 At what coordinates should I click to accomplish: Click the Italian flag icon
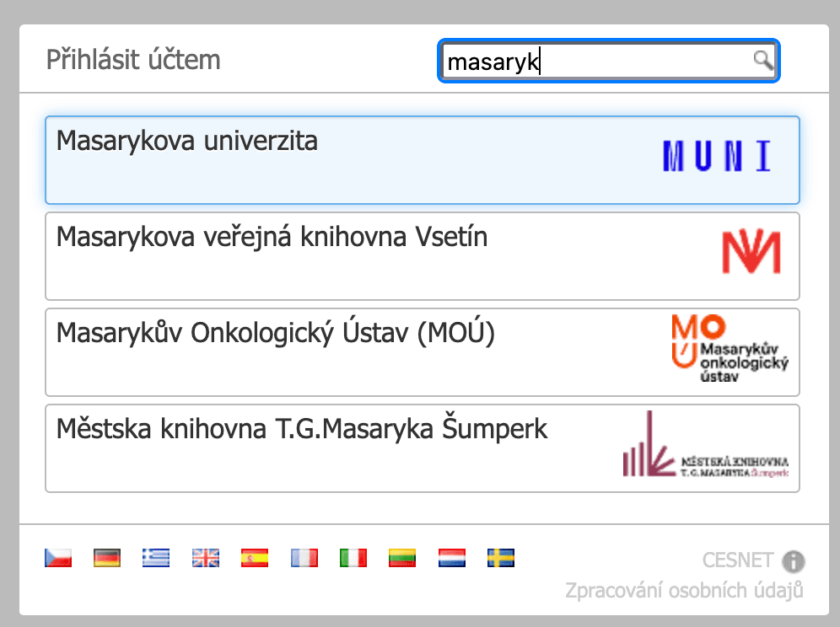point(353,557)
